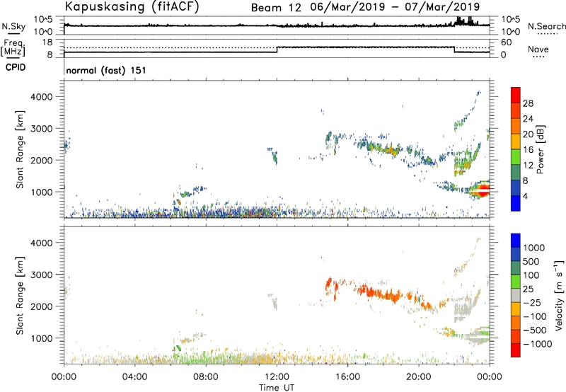Click the Freq. [MHz] axis label
Image resolution: width=566 pixels, height=392 pixels.
click(x=13, y=47)
